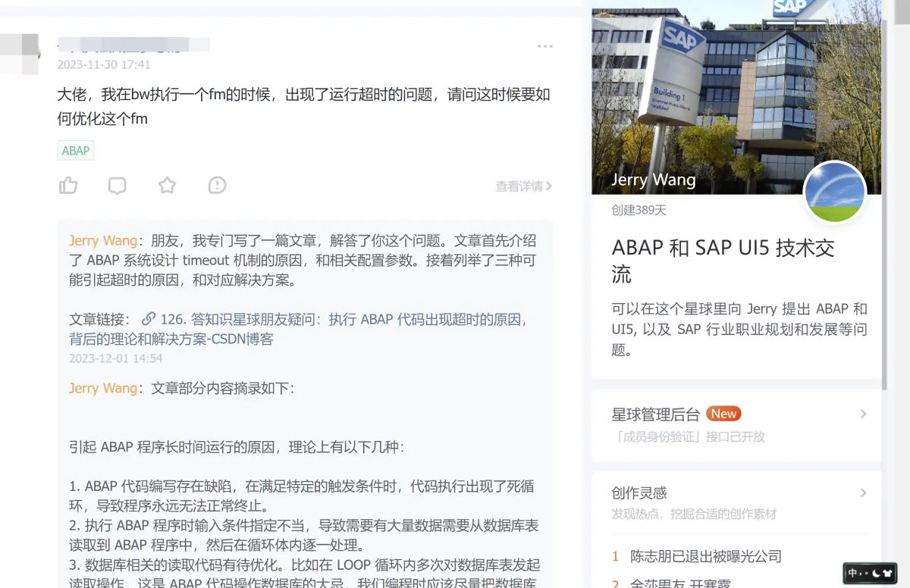Click the reply timestamp 2023-12-01 14:54
Viewport: 910px width, 588px height.
[x=115, y=358]
